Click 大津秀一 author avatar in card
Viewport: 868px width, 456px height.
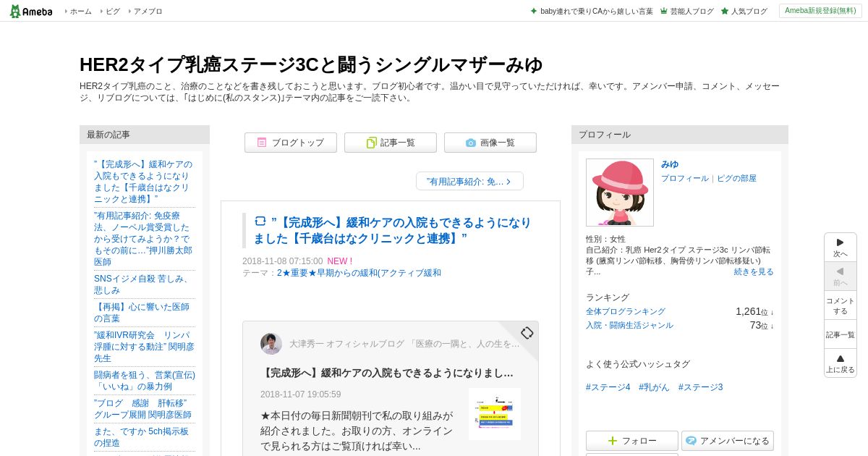point(271,344)
